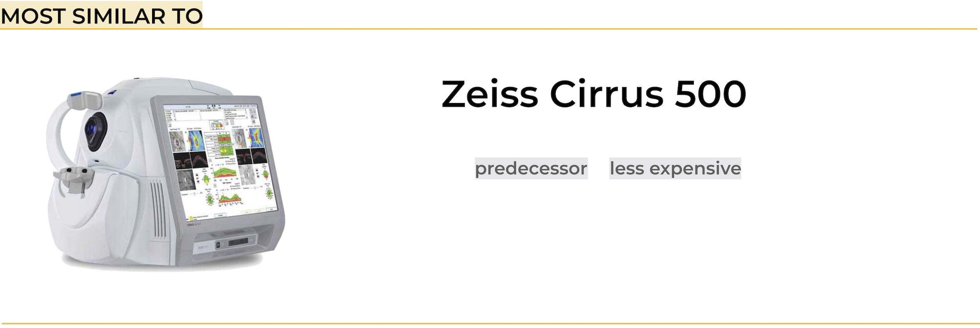Select the 'less expensive' tag

675,168
